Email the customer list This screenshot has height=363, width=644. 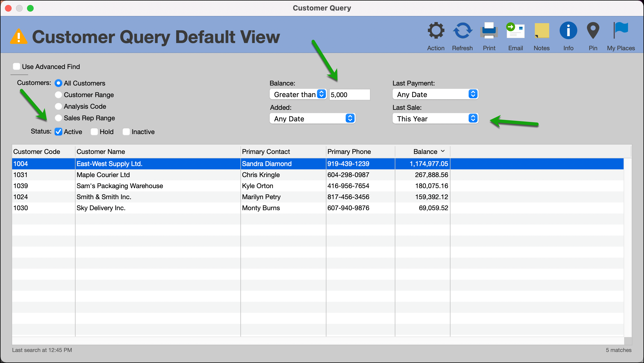click(x=515, y=31)
